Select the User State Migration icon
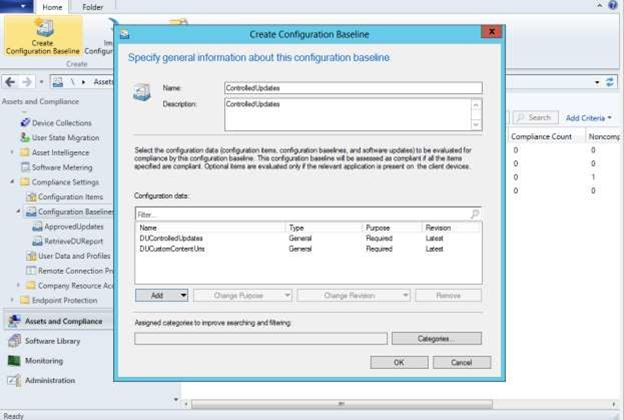 point(23,137)
